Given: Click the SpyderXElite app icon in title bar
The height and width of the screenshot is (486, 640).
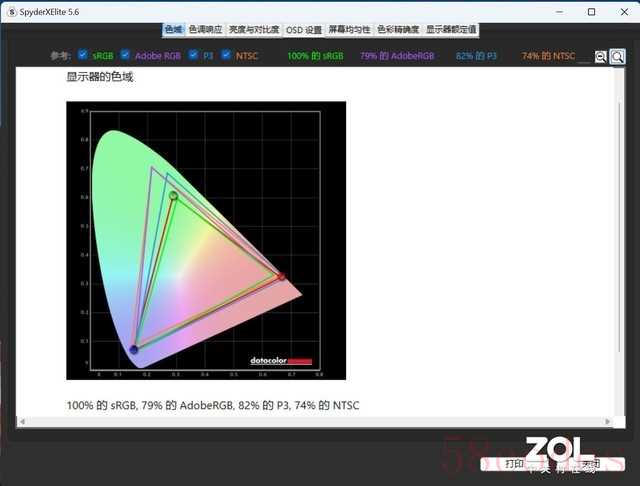Looking at the screenshot, I should (12, 12).
